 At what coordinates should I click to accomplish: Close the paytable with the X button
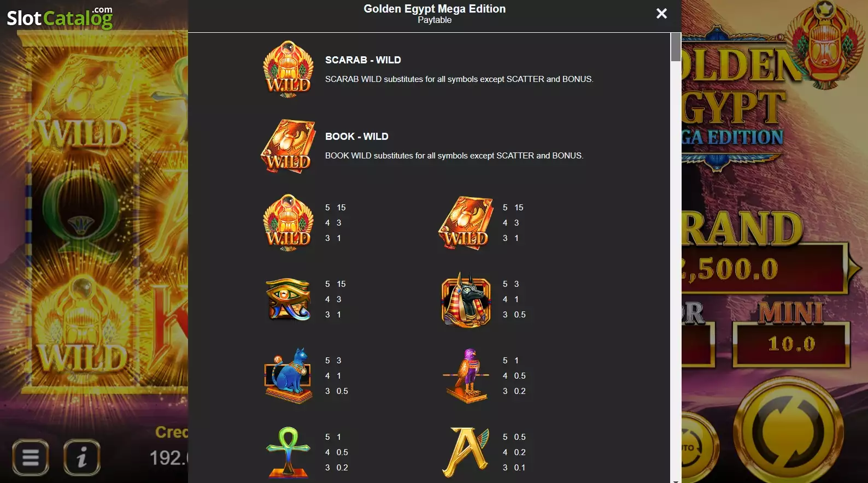point(661,13)
